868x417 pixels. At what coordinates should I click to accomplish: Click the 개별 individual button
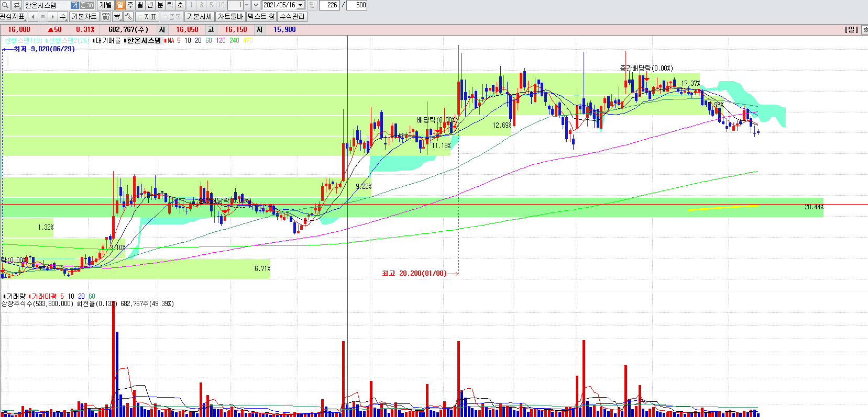pos(105,5)
